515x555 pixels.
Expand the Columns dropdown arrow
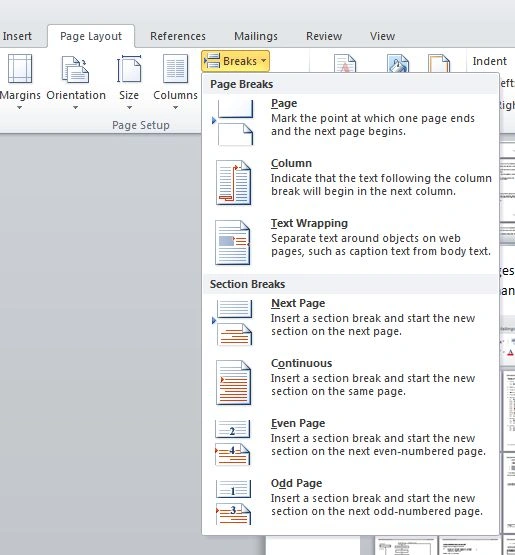[176, 107]
